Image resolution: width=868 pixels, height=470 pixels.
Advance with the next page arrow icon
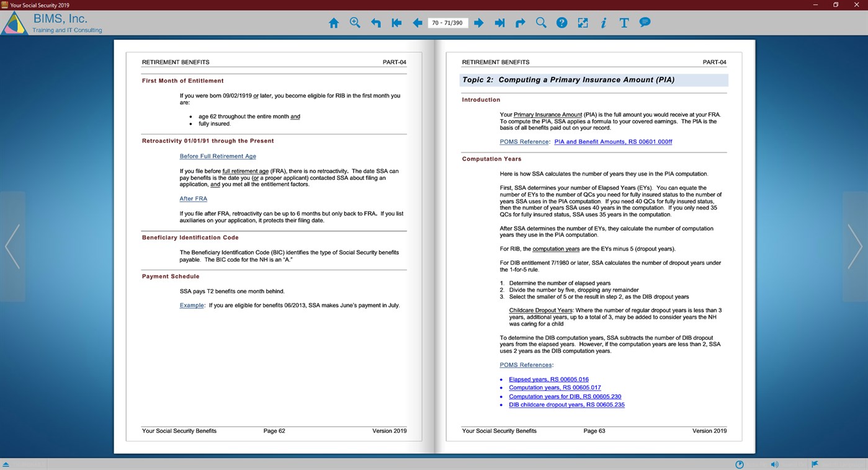tap(478, 22)
